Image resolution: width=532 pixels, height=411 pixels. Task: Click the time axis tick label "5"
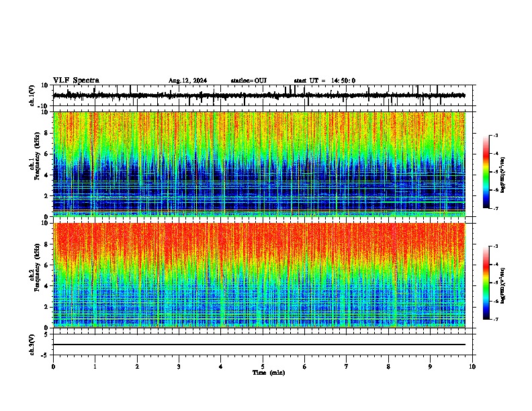[263, 367]
